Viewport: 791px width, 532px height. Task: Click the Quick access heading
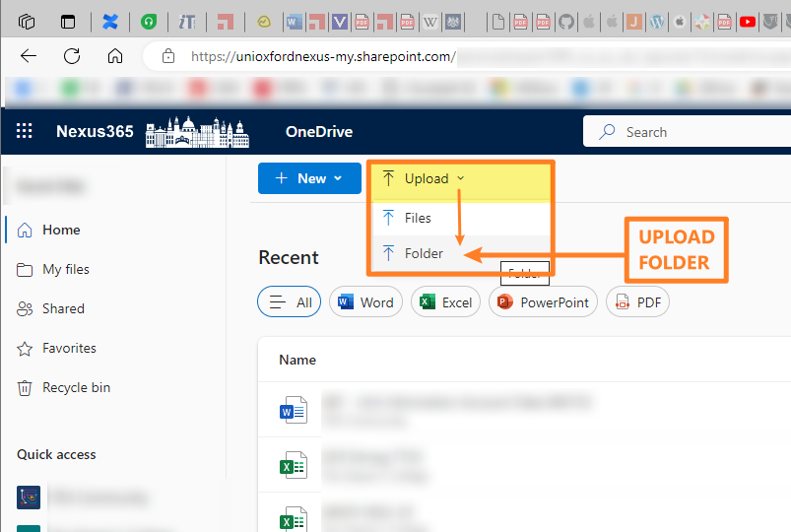[x=56, y=455]
